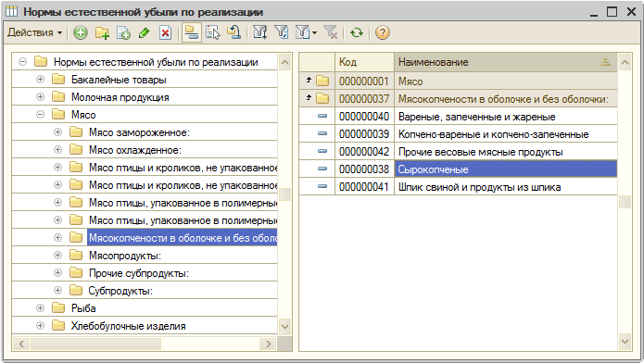This screenshot has height=363, width=644.
Task: Select the Шпик свиной и продукты row
Action: [x=458, y=187]
